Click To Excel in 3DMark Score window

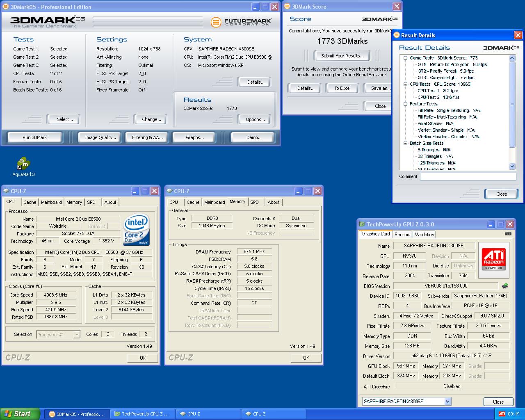click(x=342, y=88)
